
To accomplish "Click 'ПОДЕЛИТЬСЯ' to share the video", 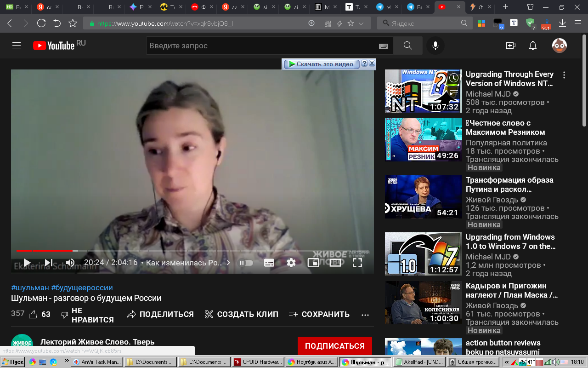I will (160, 315).
